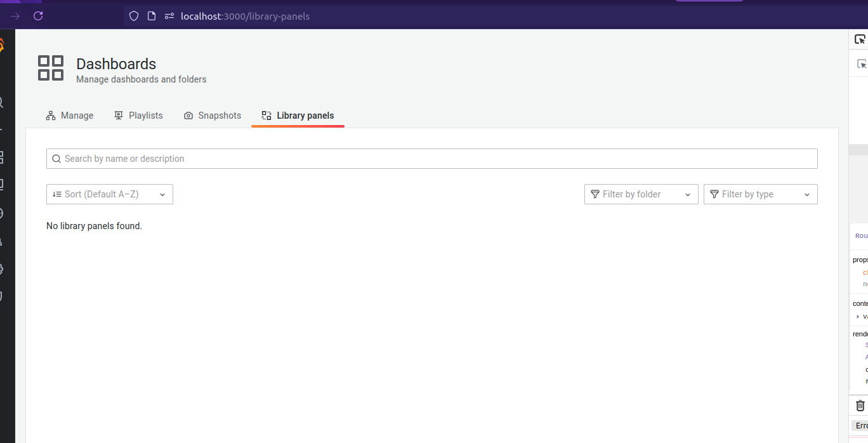Image resolution: width=868 pixels, height=443 pixels.
Task: Switch to the Playlists tab
Action: pos(138,115)
